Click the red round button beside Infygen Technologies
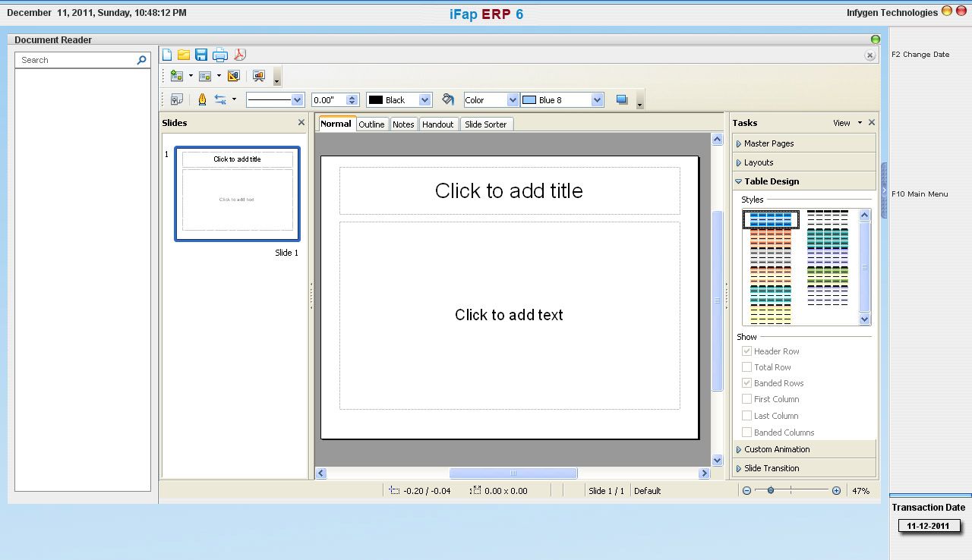Viewport: 972px width, 560px height. click(x=961, y=11)
